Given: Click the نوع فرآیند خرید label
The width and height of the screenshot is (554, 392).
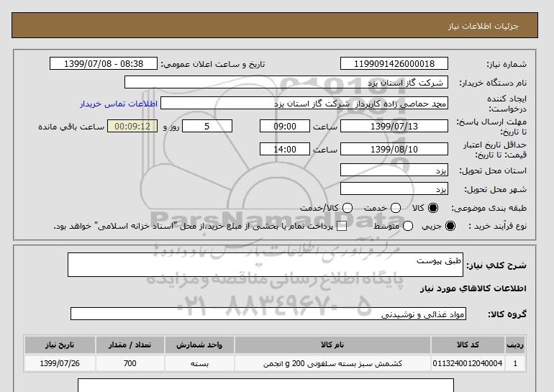Looking at the screenshot, I should click(497, 226).
